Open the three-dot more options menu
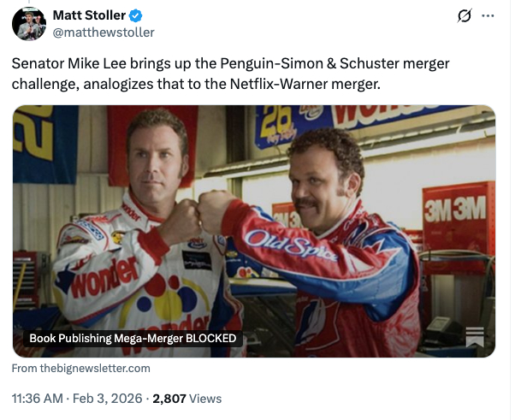Image resolution: width=527 pixels, height=420 pixels. (488, 15)
